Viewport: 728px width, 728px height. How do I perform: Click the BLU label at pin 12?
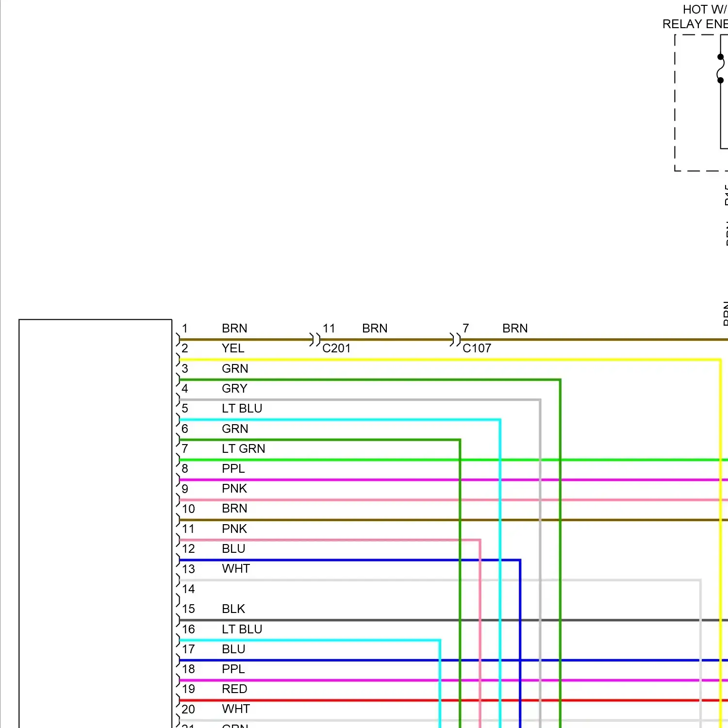point(233,549)
